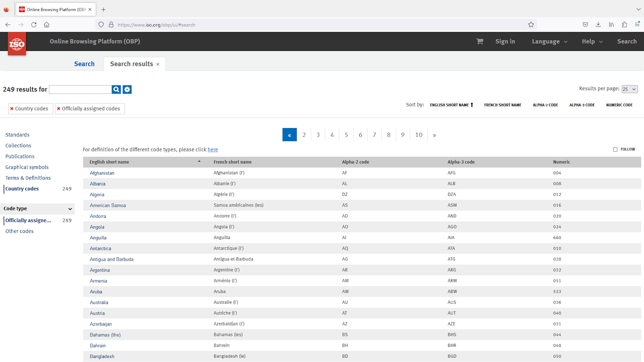Click the advanced search settings gear icon
This screenshot has width=644, height=362.
[126, 89]
